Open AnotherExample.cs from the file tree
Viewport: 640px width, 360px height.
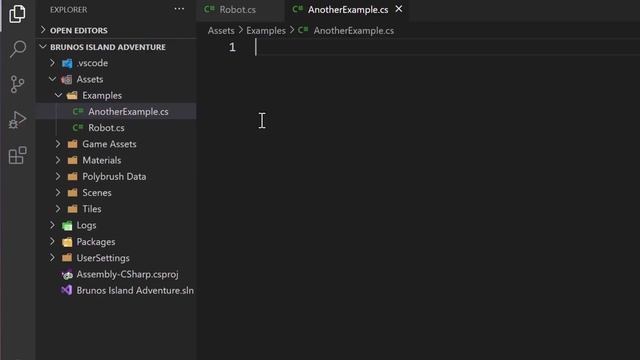[128, 111]
